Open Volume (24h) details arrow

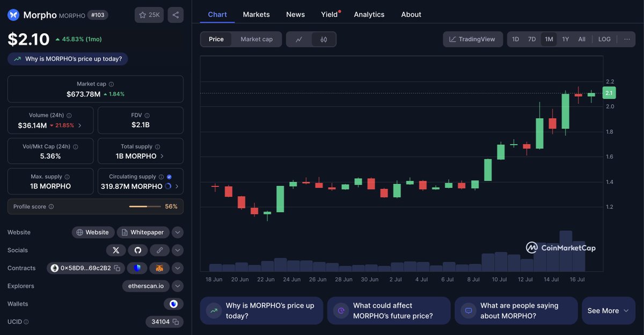coord(80,126)
